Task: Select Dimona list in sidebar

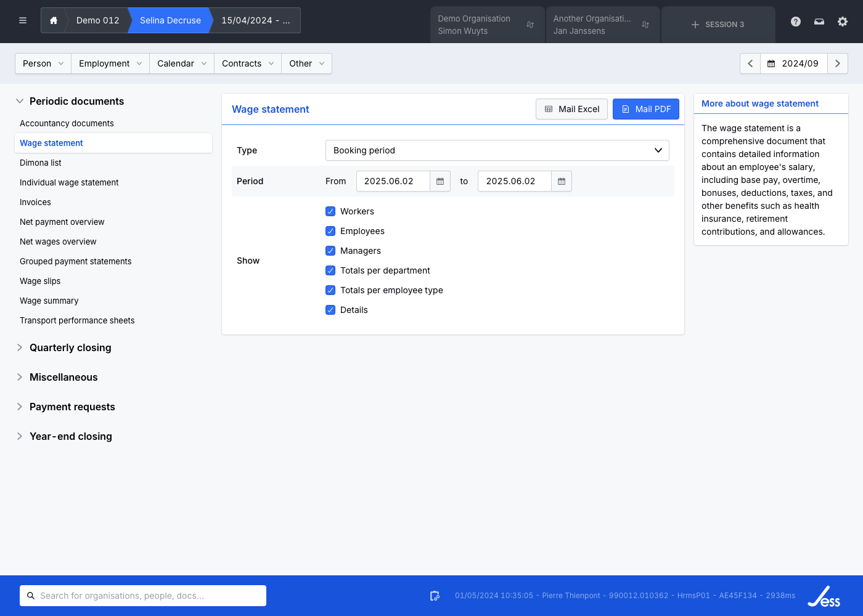Action: click(x=41, y=163)
